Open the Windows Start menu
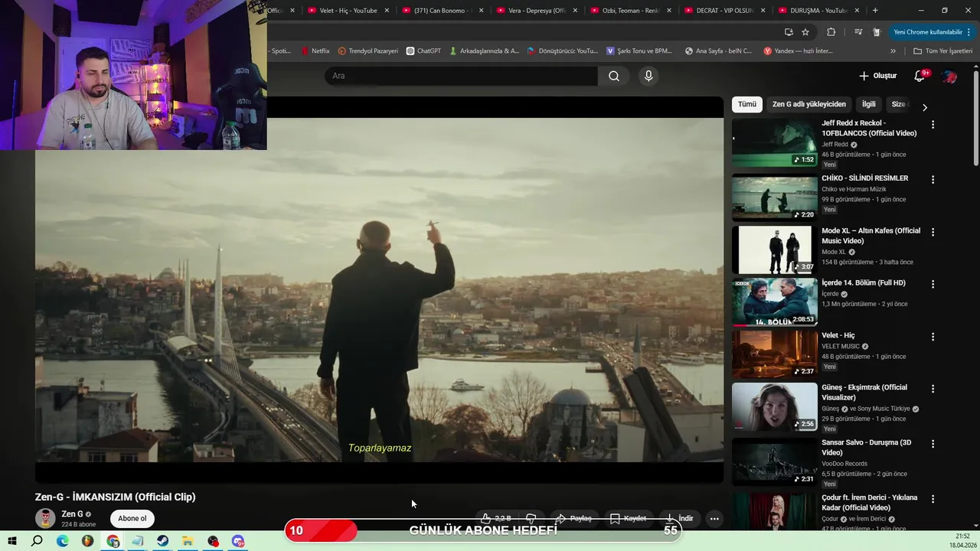980x551 pixels. tap(11, 541)
